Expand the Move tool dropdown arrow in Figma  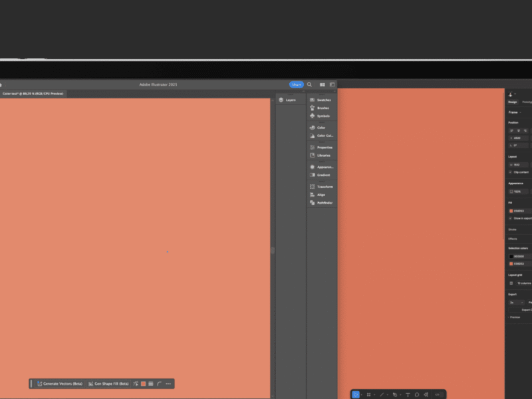(362, 394)
